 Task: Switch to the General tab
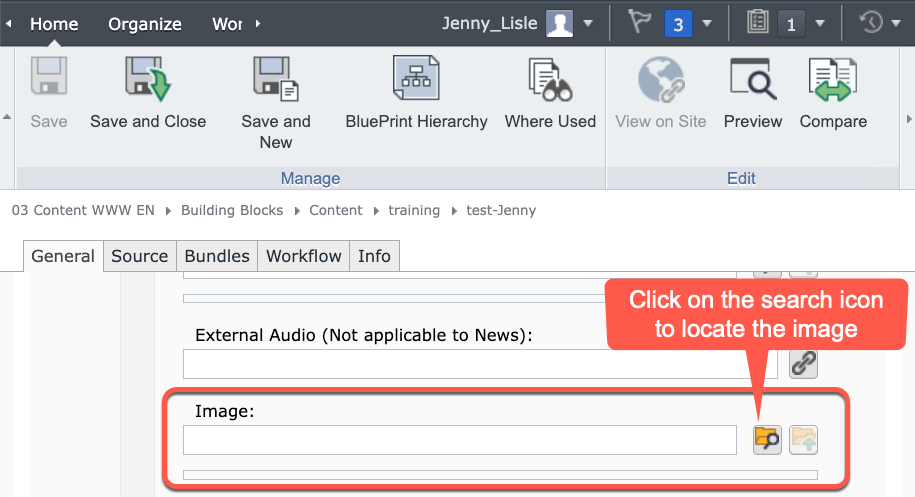click(63, 256)
